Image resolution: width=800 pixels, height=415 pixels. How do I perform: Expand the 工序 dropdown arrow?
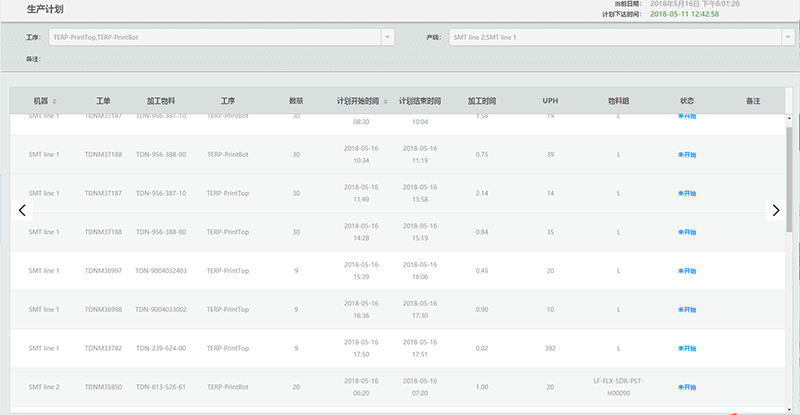pos(387,38)
